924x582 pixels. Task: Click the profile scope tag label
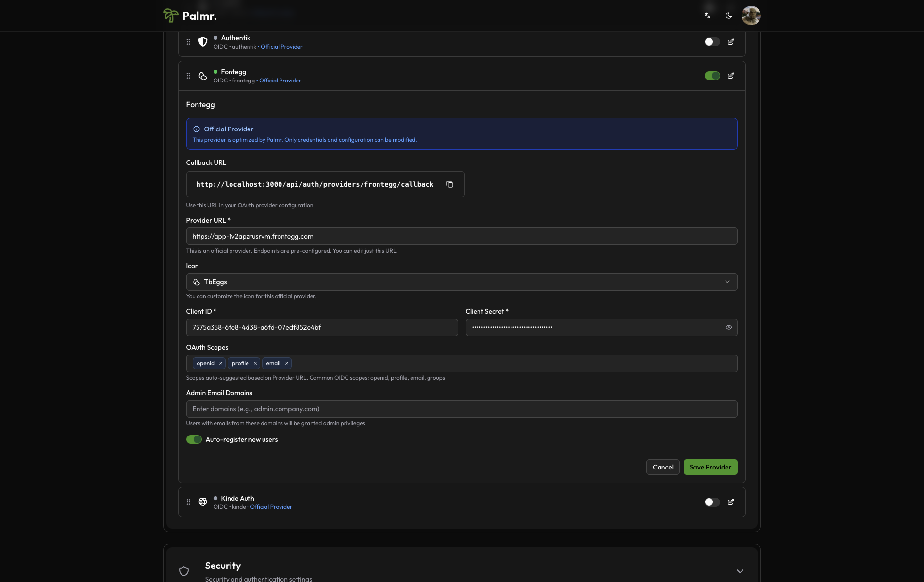click(240, 363)
